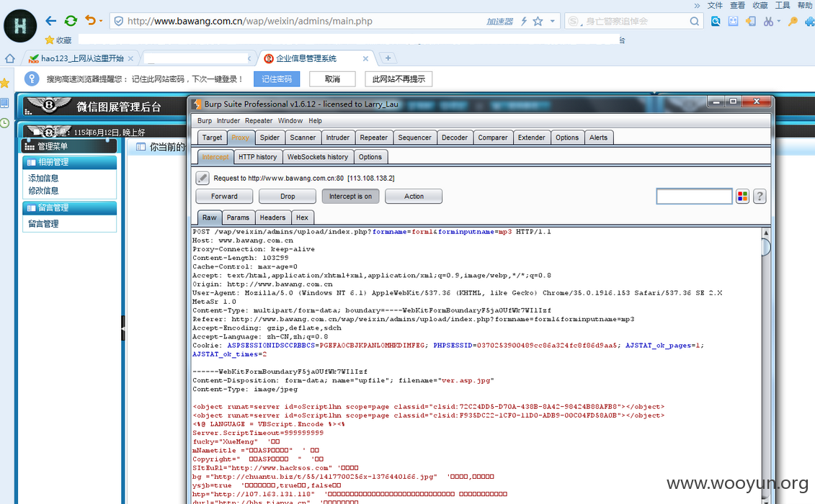Click the scissors screenshot icon

click(x=768, y=22)
